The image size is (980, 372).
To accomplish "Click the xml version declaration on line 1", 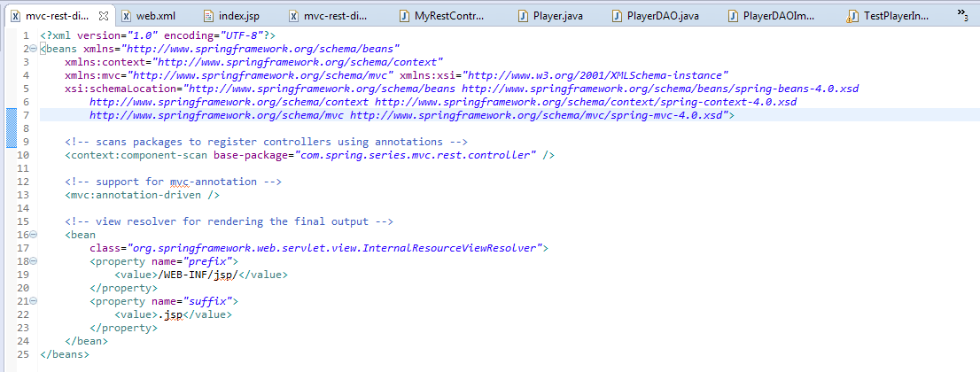I will (158, 35).
